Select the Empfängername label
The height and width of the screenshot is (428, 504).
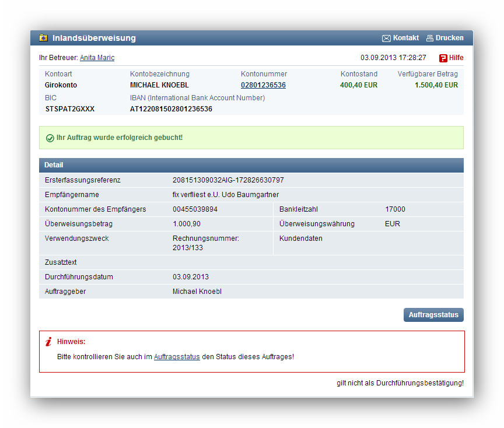point(72,195)
